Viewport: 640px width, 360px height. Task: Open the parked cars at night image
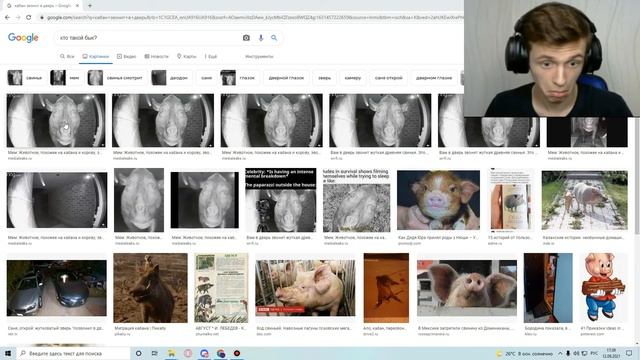(x=57, y=288)
